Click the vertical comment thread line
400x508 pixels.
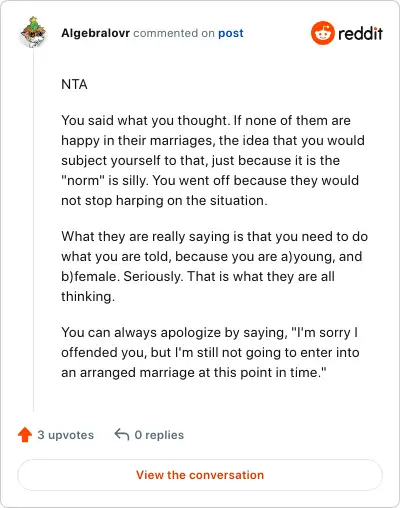pos(33,230)
